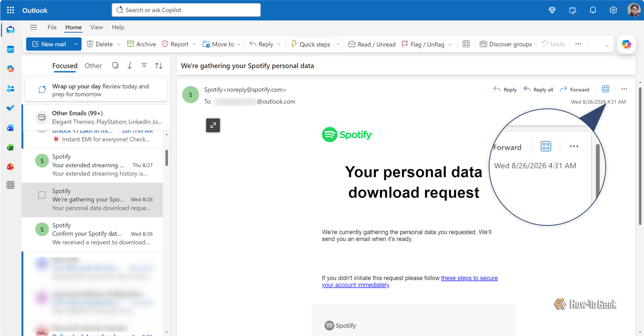Click the Quick steps button

(x=311, y=44)
